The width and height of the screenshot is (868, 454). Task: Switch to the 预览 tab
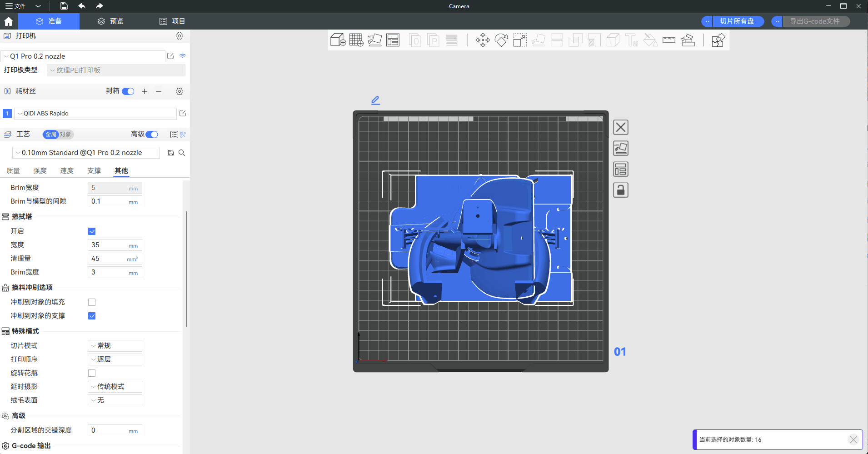tap(110, 21)
